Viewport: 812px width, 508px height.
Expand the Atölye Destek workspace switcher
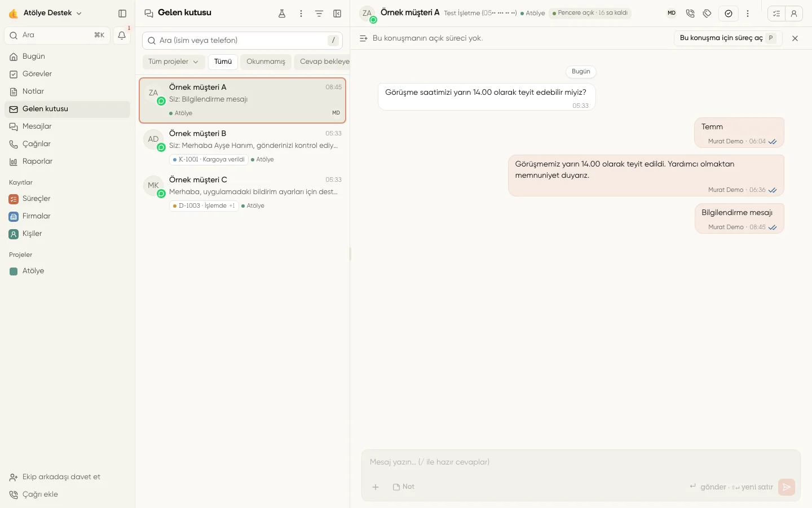tap(46, 13)
